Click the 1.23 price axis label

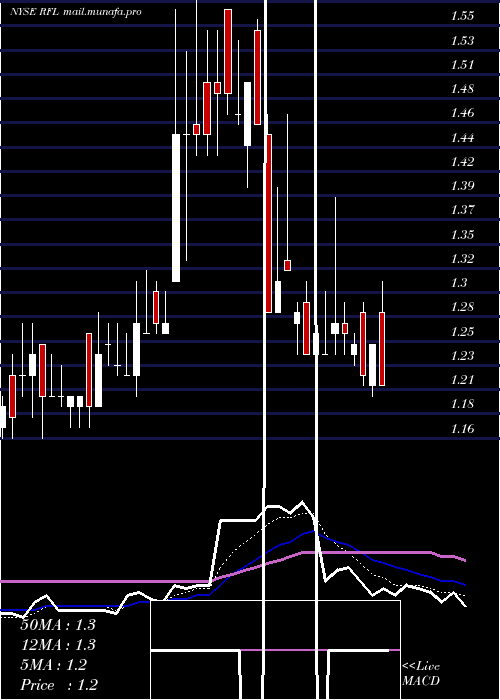click(462, 355)
